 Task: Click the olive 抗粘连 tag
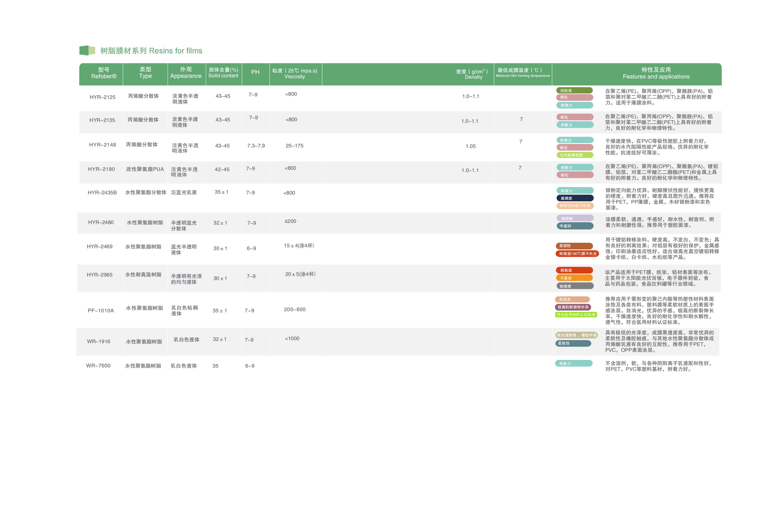tap(574, 91)
